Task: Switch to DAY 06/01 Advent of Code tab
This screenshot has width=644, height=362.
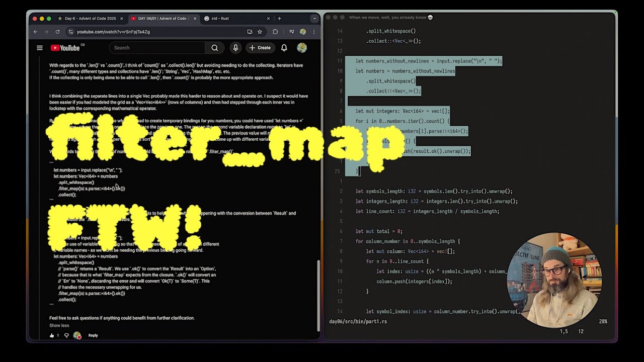Action: click(164, 19)
